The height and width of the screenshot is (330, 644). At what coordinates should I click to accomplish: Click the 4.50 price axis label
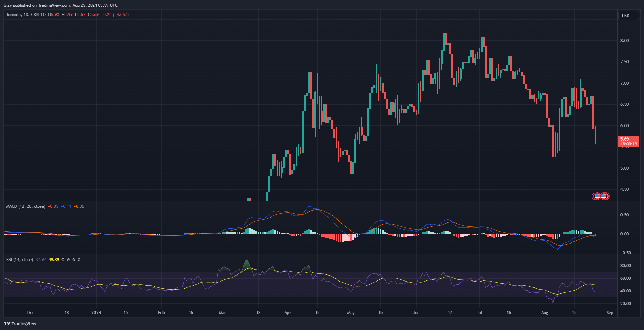(x=624, y=189)
